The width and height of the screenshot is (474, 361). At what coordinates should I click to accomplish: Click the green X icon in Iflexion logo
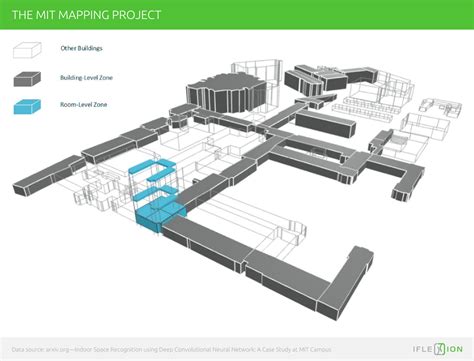(439, 349)
